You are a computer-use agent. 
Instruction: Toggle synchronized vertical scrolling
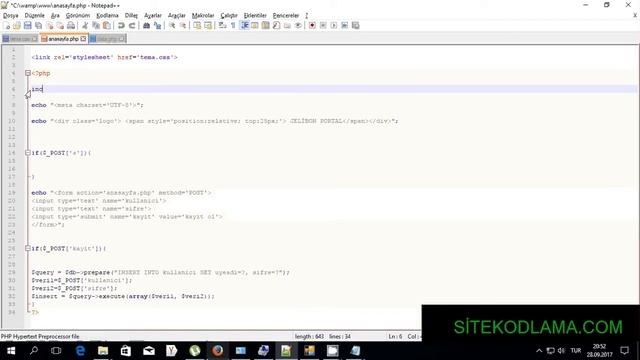pyautogui.click(x=197, y=26)
